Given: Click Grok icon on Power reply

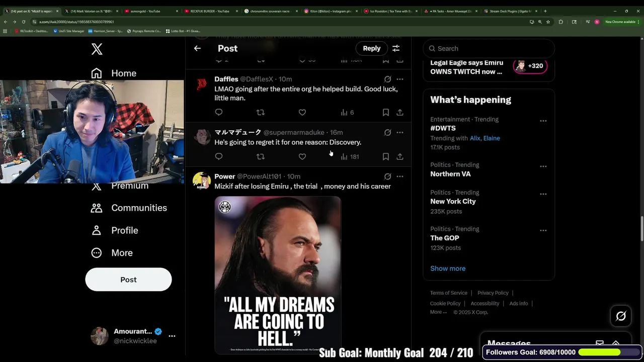Looking at the screenshot, I should (387, 176).
